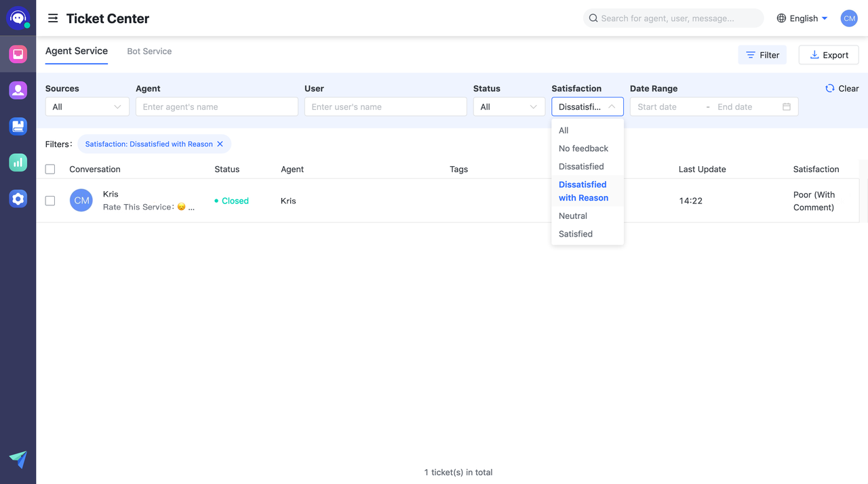Click the hamburger menu icon
Screen dimensions: 868x484
[x=53, y=18]
